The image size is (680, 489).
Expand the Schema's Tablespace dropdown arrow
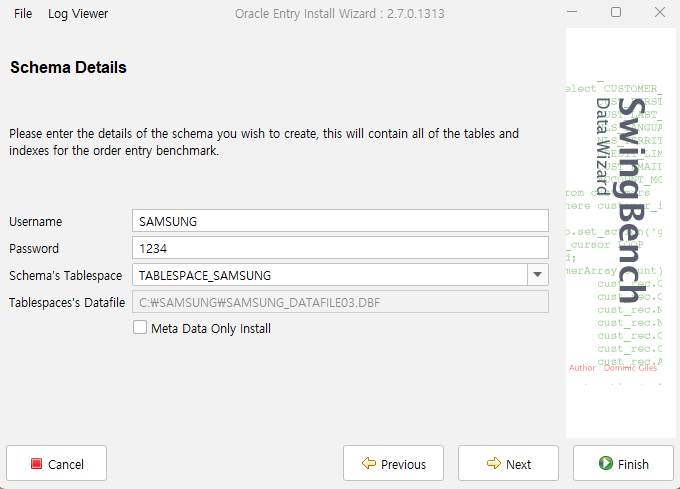[x=538, y=275]
